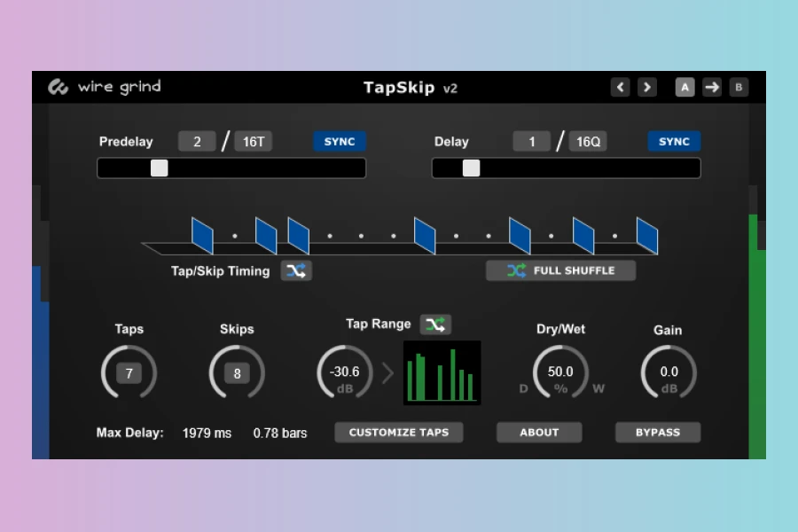Open the Predelay 16T note division
The height and width of the screenshot is (532, 798).
(254, 142)
